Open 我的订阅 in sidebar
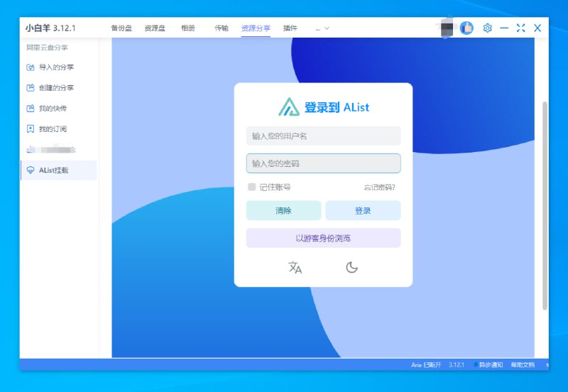This screenshot has width=568, height=392. coord(53,129)
